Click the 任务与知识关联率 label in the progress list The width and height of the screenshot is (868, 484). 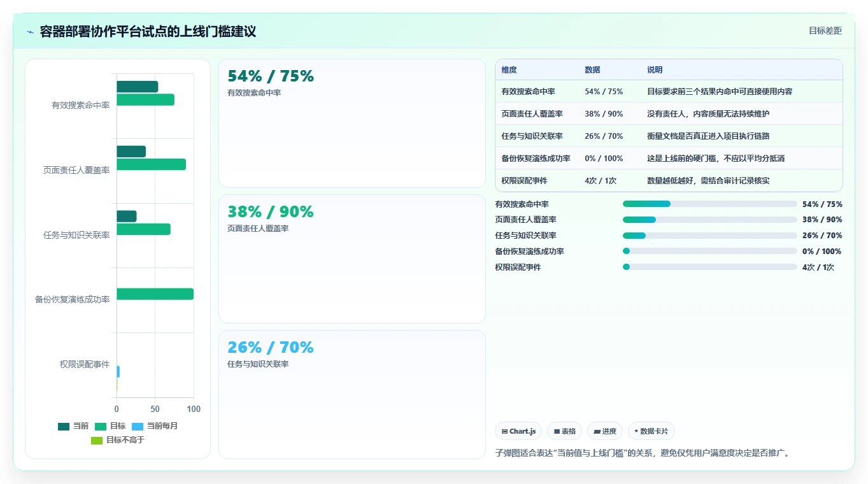[x=525, y=236]
